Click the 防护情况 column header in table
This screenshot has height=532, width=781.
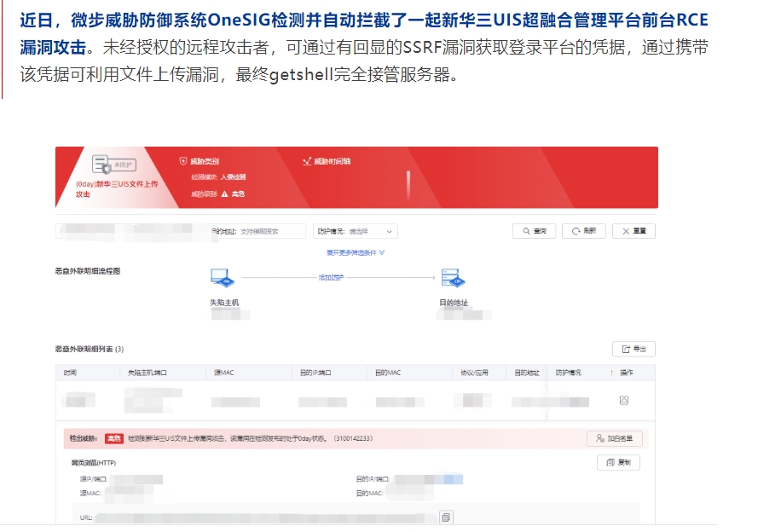click(569, 373)
